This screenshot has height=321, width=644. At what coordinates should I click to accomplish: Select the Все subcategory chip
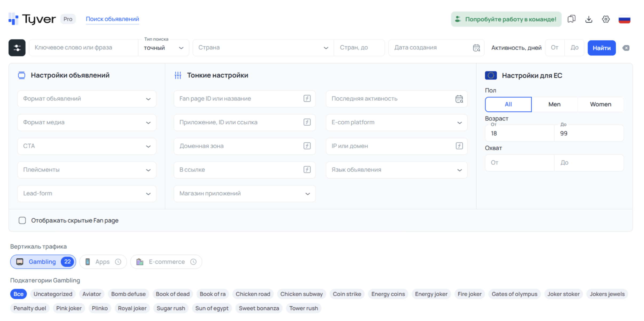click(18, 294)
